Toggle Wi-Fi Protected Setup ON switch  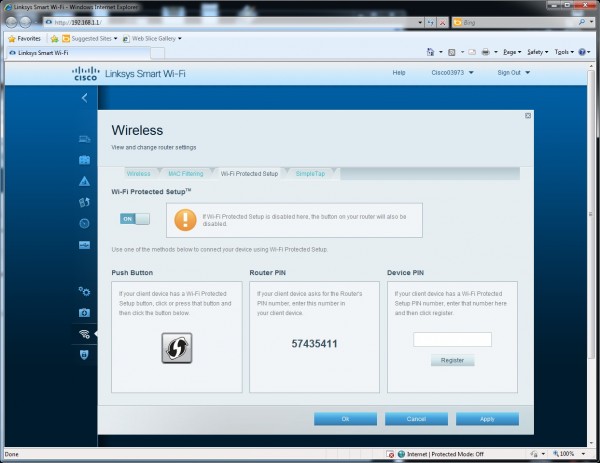135,219
